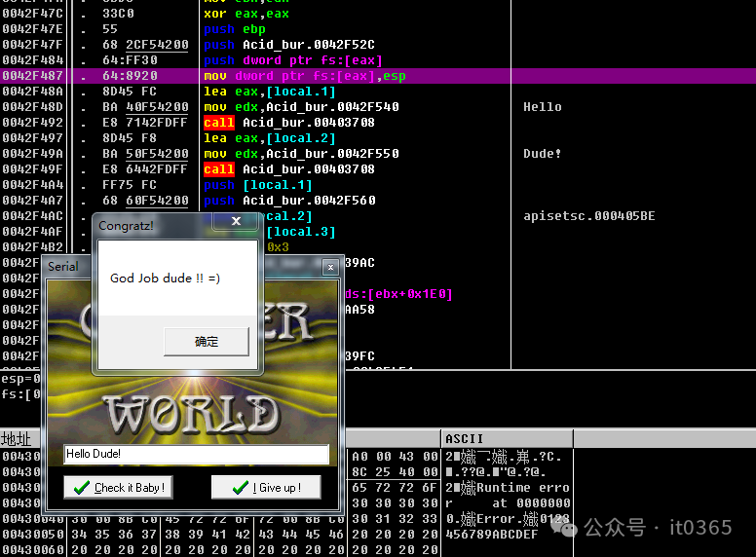Image resolution: width=756 pixels, height=557 pixels.
Task: Select the highlighted mov dword ptr fs:[eax],esp line
Action: click(x=302, y=76)
